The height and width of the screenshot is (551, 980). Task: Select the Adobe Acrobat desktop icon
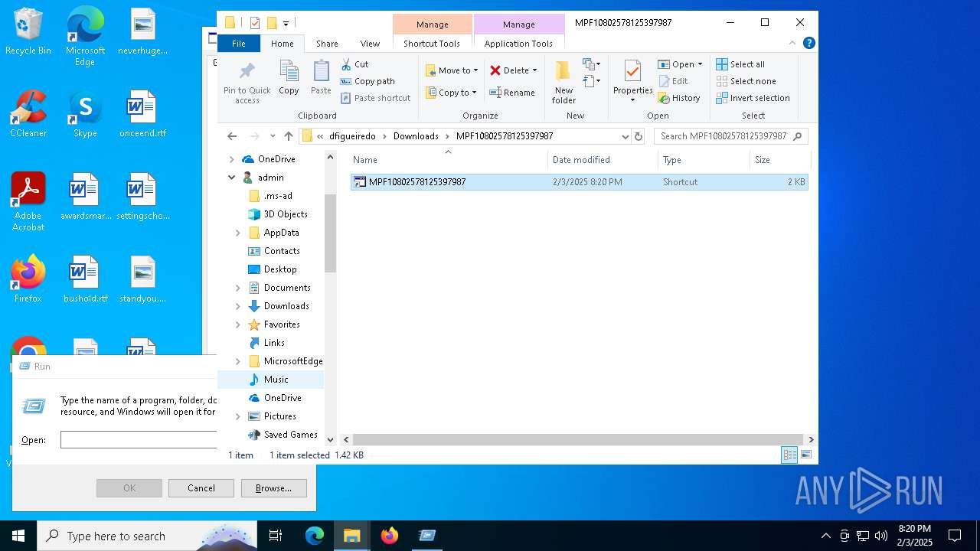click(28, 202)
